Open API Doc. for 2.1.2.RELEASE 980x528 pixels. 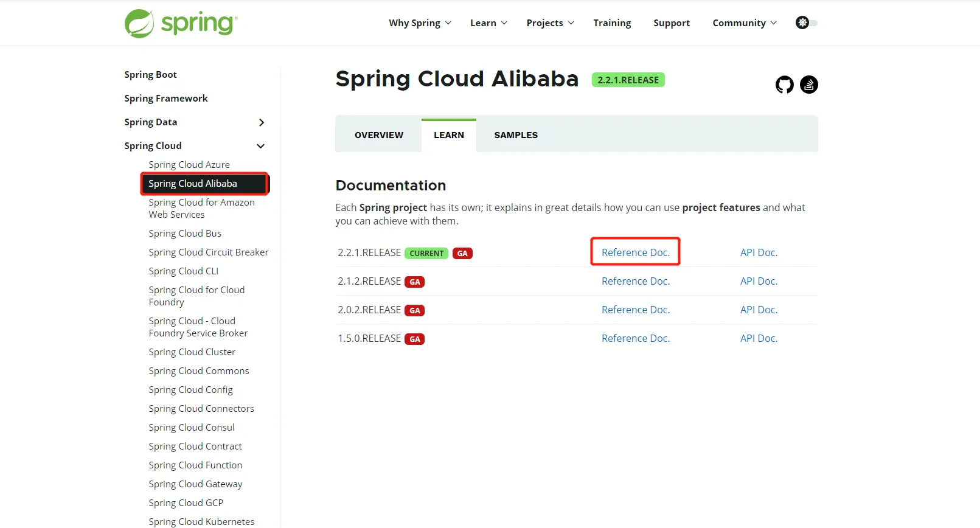pos(759,281)
